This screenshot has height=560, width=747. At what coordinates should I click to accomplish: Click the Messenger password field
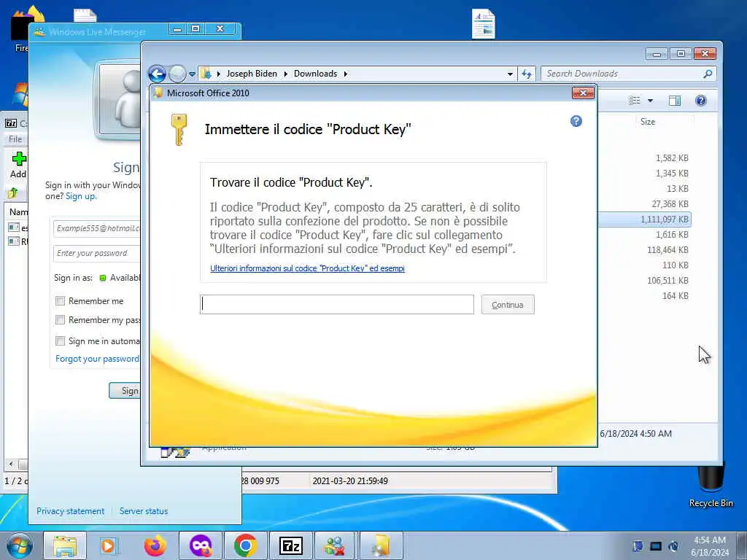(x=97, y=253)
